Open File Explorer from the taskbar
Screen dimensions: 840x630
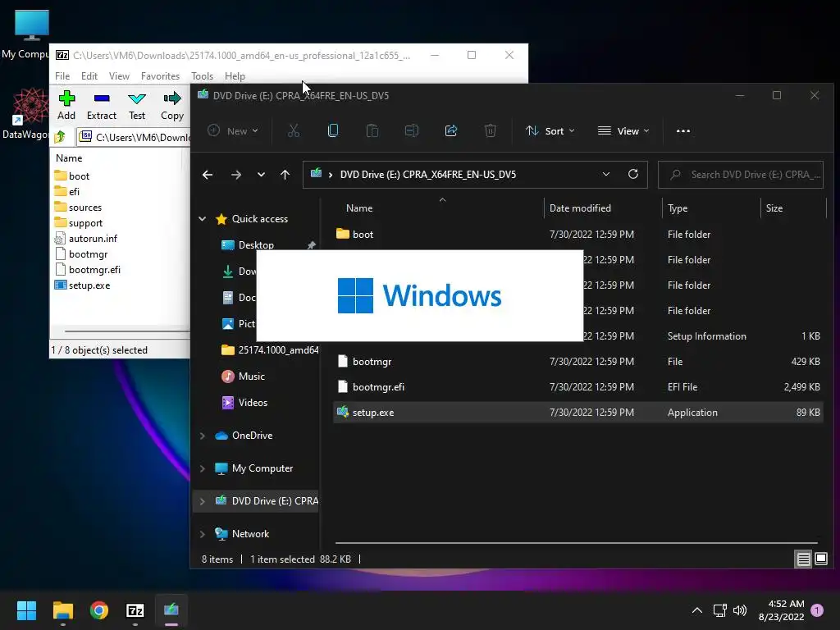click(62, 610)
